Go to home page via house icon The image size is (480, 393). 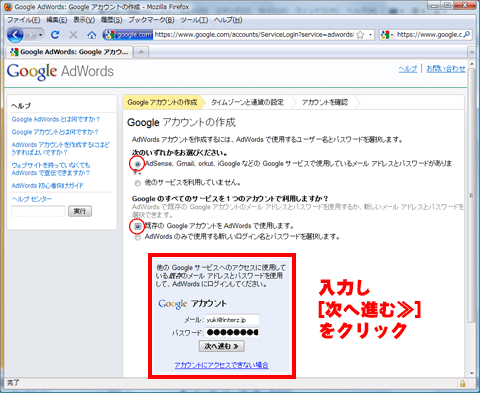[92, 35]
